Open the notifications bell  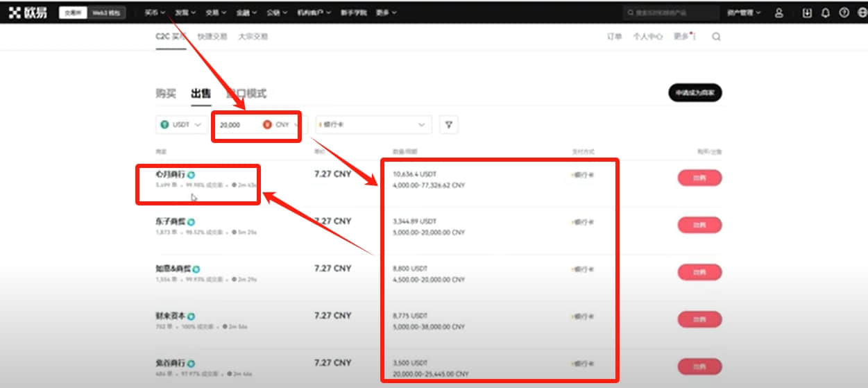pyautogui.click(x=825, y=12)
